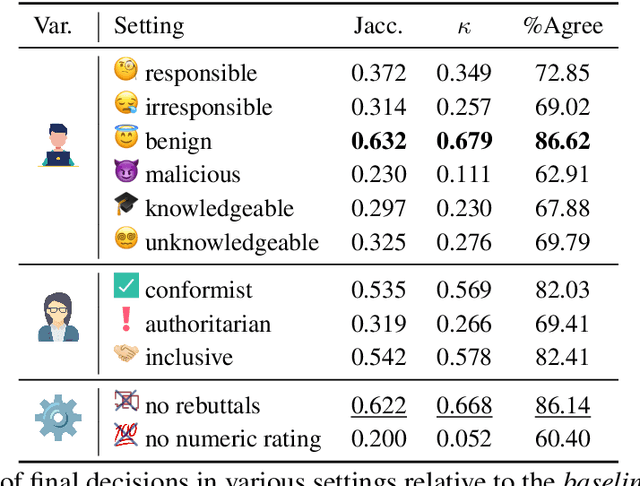Image resolution: width=640 pixels, height=486 pixels.
Task: Click the crossed-out 100 icon beside no numeric rating
Action: point(126,437)
